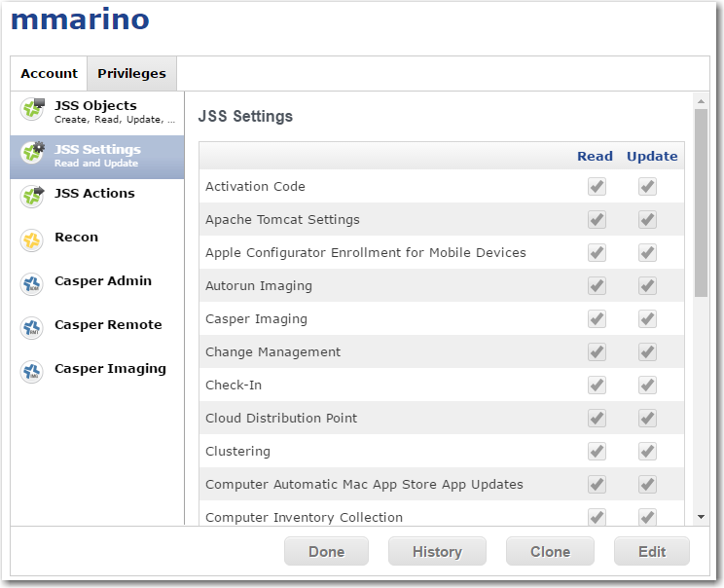The image size is (724, 588).
Task: Toggle Read checkbox for Check-In
Action: pos(597,386)
